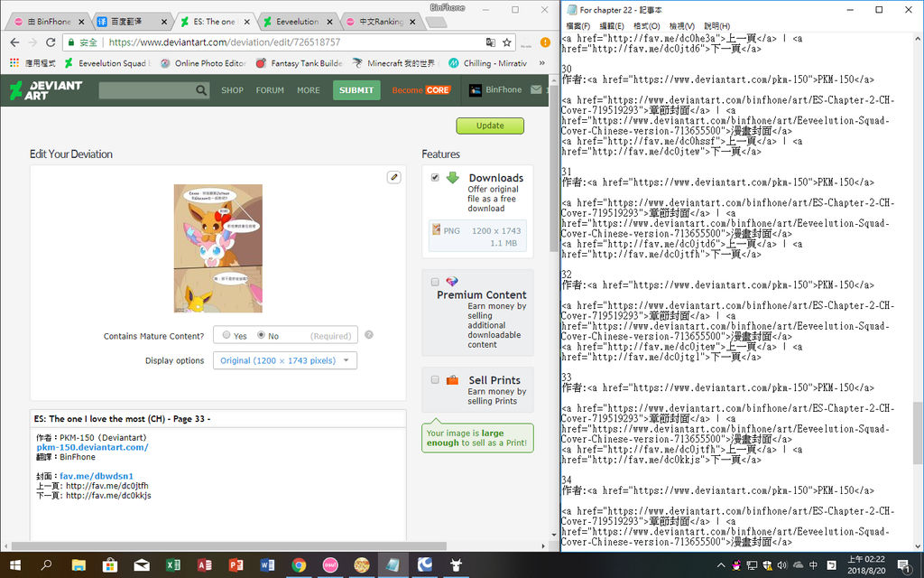The width and height of the screenshot is (924, 578).
Task: Open osu! from taskbar
Action: [x=330, y=565]
